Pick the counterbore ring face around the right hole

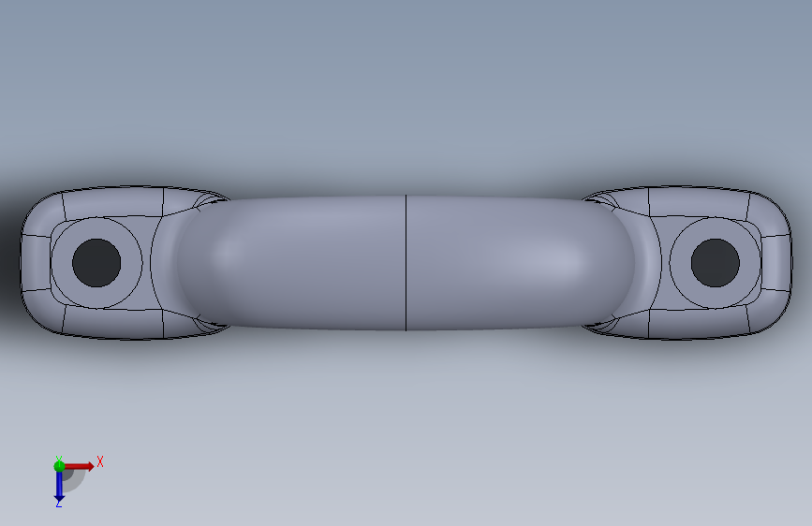click(680, 262)
